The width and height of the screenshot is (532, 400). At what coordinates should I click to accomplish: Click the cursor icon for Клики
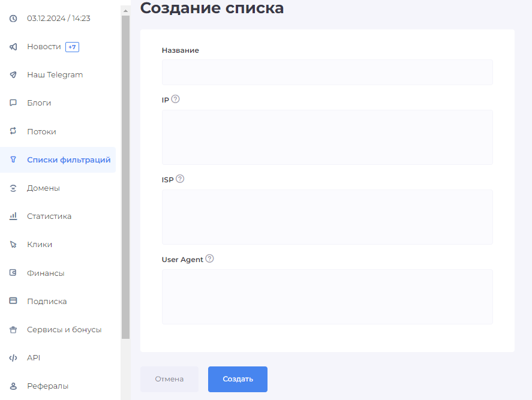[x=13, y=244]
